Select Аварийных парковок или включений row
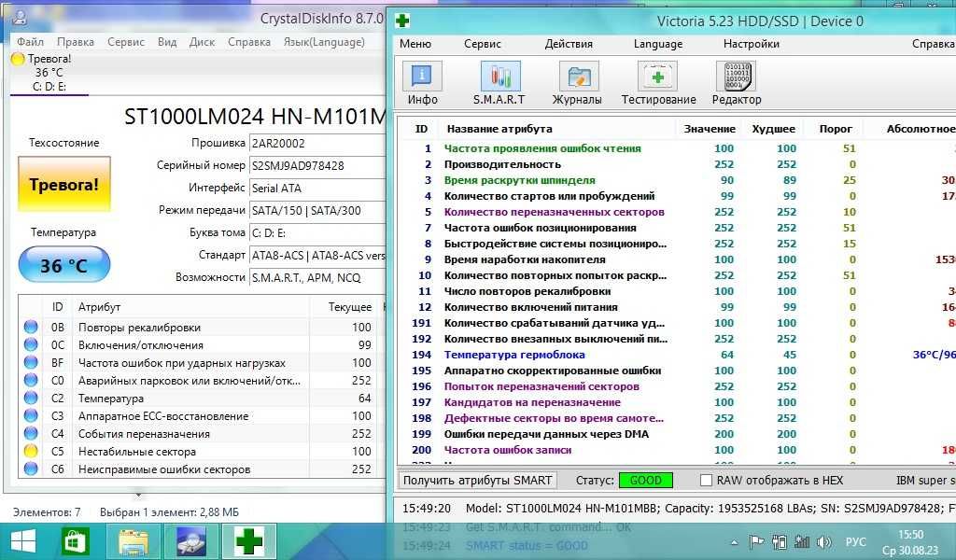This screenshot has width=956, height=560. pyautogui.click(x=202, y=380)
